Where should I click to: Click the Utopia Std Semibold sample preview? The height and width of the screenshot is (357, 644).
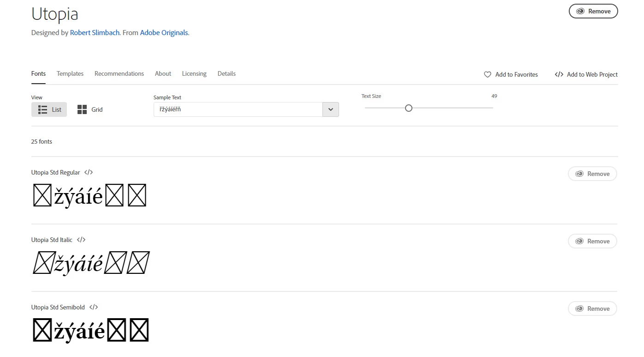91,331
